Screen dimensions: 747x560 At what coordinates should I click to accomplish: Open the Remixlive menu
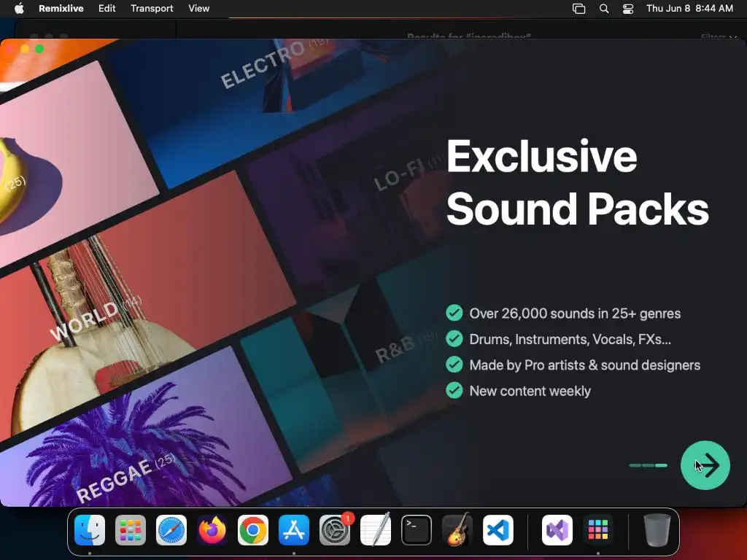[x=61, y=9]
